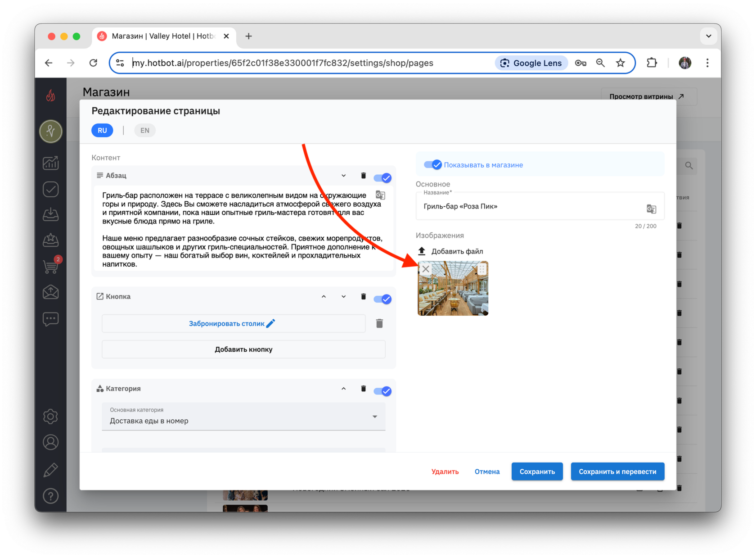Open the inbox download tray icon in sidebar
This screenshot has height=558, width=756.
pyautogui.click(x=51, y=214)
